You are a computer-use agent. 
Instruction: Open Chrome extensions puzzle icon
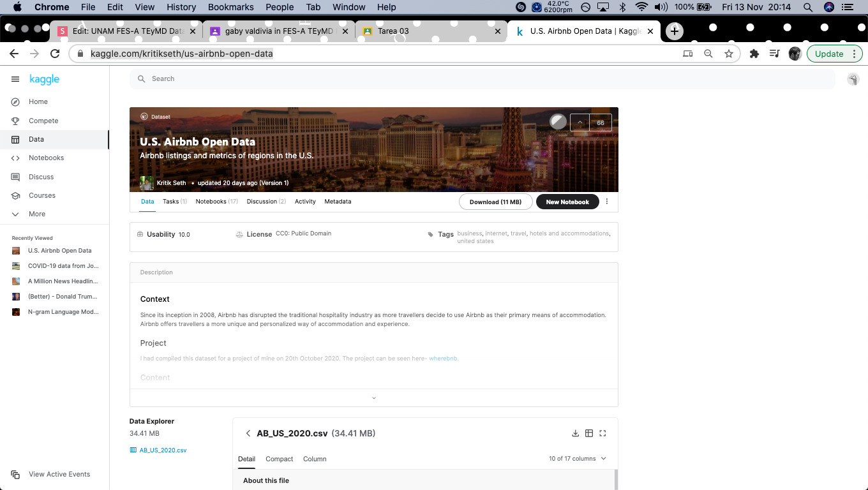click(754, 54)
